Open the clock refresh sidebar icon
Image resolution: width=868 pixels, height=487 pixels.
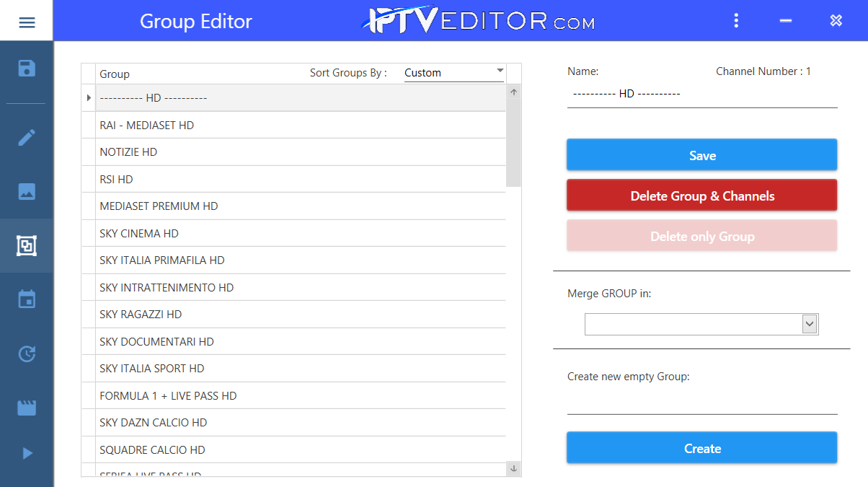[x=27, y=354]
